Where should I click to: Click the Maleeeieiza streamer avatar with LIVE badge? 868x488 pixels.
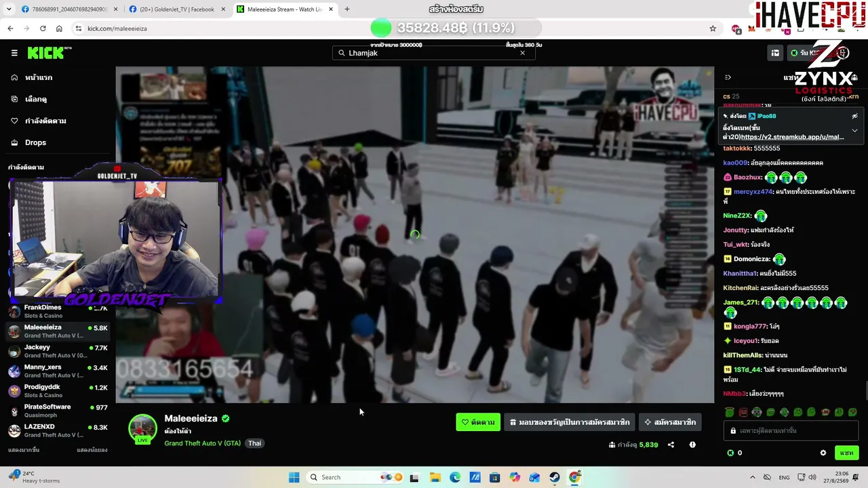coord(142,429)
